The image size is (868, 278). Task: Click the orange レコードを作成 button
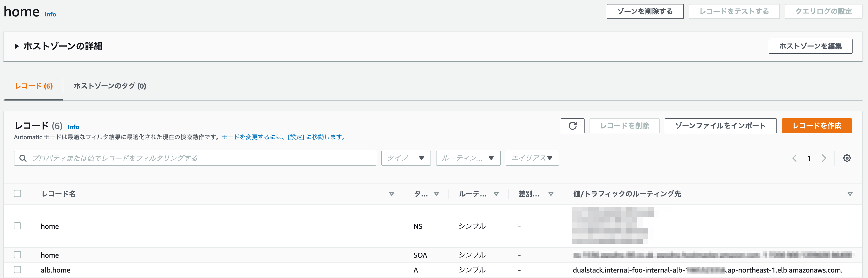[816, 126]
